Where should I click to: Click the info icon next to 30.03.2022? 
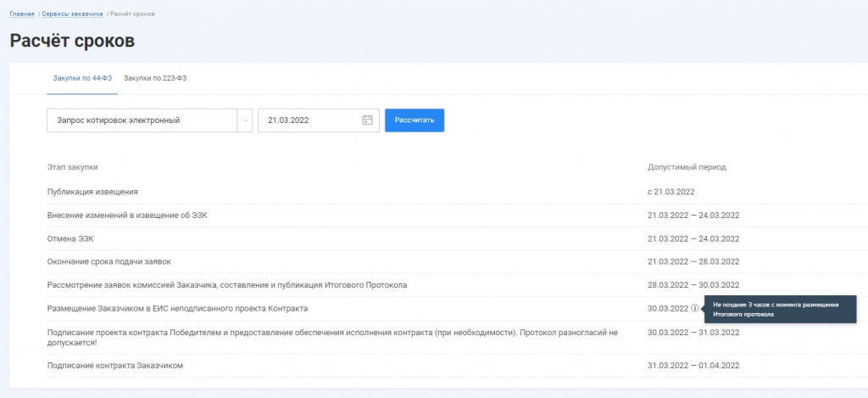695,308
